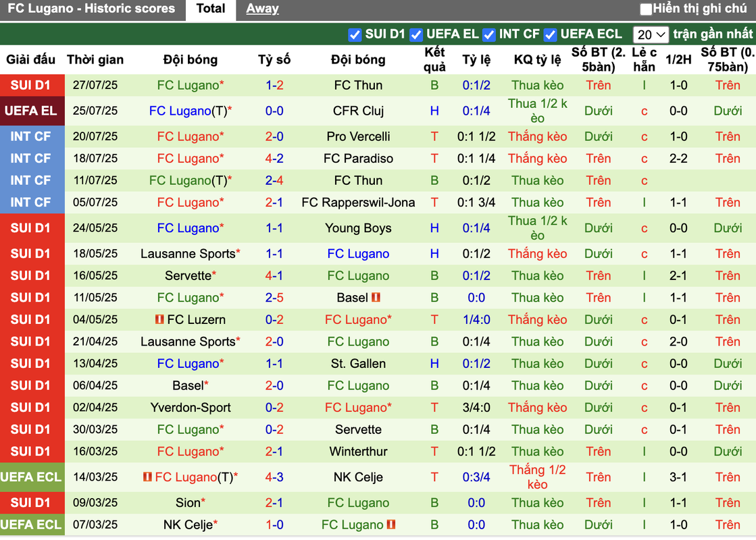Click the 1/4:0 handicap for FC Luzern match
756x540 pixels.
[x=476, y=319]
